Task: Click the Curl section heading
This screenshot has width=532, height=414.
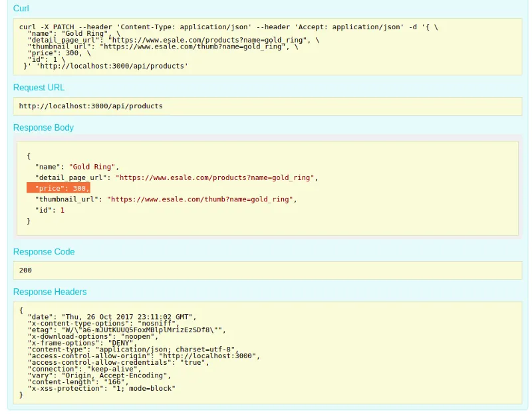Action: coord(21,8)
